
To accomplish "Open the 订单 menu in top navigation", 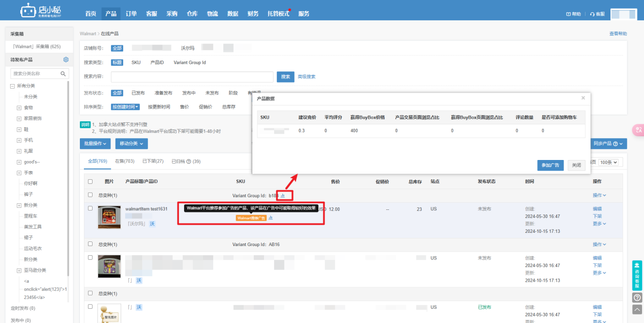I will [131, 14].
